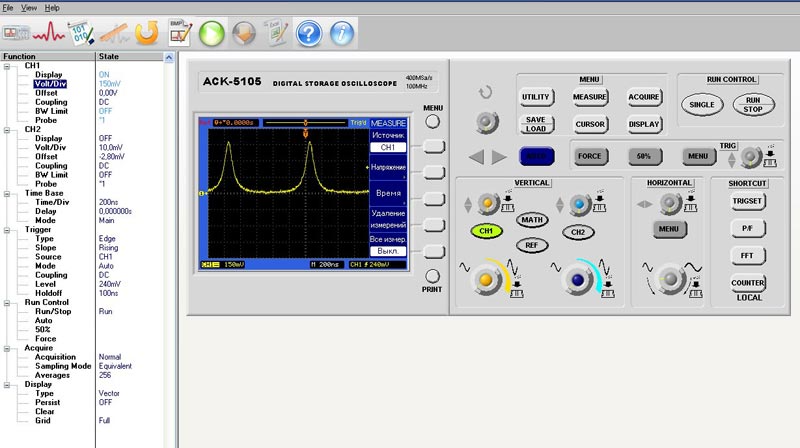Viewport: 800px width, 448px height.
Task: Open the File menu
Action: [8, 8]
